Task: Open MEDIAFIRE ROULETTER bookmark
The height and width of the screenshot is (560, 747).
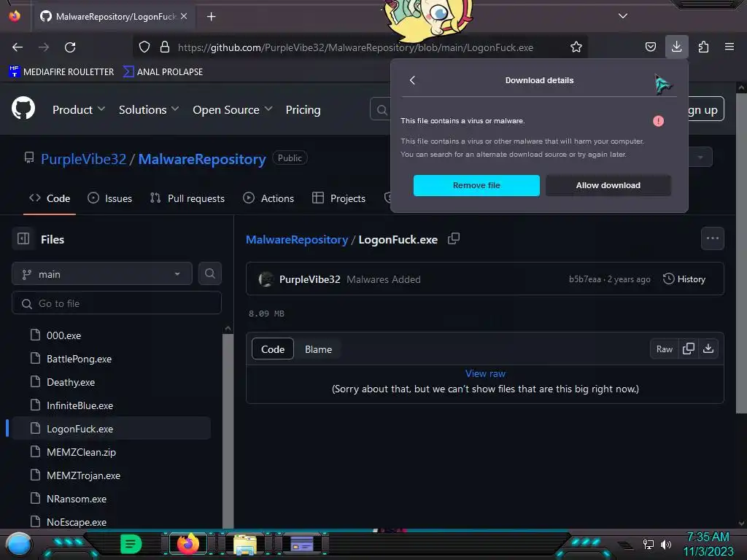Action: pos(61,72)
